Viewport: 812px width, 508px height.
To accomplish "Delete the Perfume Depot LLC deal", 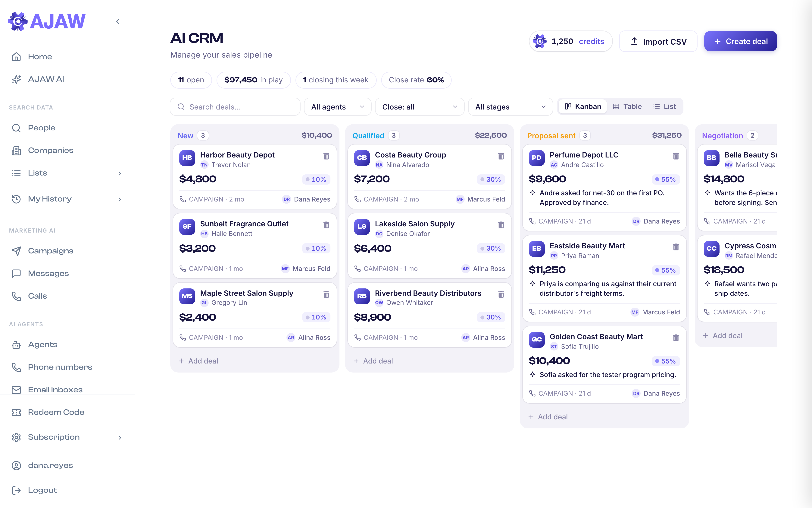I will [676, 156].
